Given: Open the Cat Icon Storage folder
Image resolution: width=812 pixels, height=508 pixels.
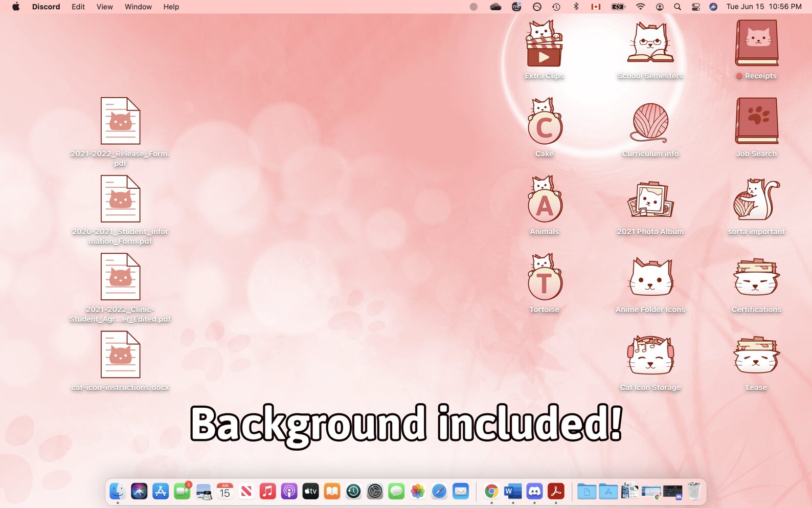Looking at the screenshot, I should 650,355.
